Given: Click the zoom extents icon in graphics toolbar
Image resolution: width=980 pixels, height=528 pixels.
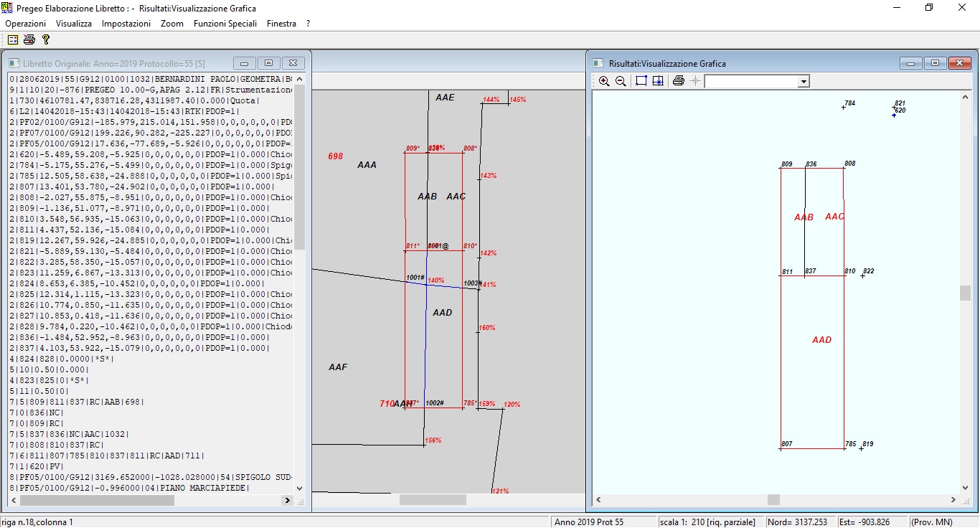Looking at the screenshot, I should [x=658, y=81].
